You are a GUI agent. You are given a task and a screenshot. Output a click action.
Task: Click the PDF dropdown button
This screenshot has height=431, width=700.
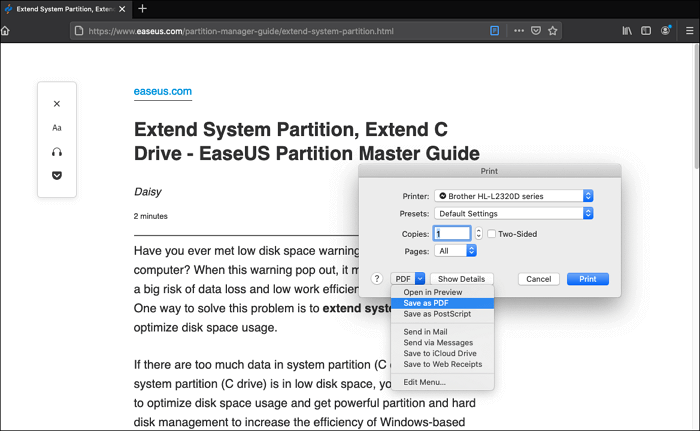point(408,279)
